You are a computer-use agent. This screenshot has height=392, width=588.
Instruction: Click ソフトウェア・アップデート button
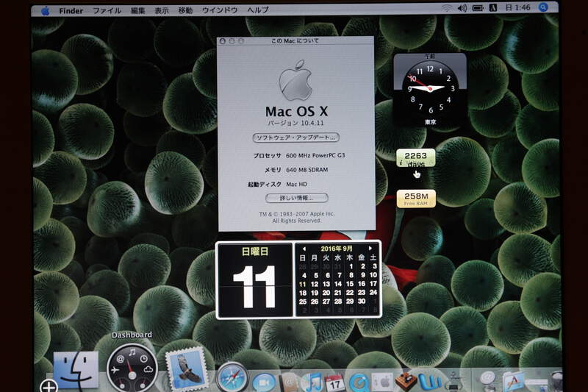tap(296, 138)
